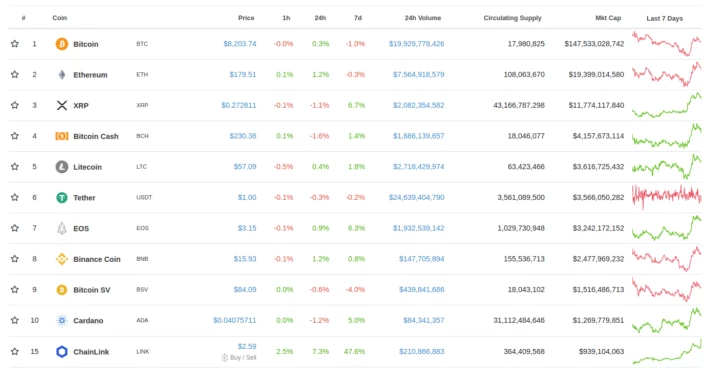Toggle the ChainLink favorite star
The width and height of the screenshot is (710, 371).
tap(15, 351)
